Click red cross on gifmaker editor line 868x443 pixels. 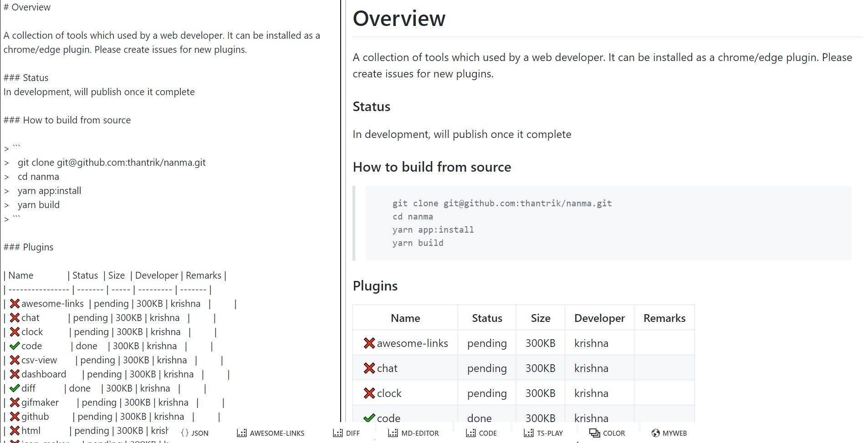click(15, 402)
